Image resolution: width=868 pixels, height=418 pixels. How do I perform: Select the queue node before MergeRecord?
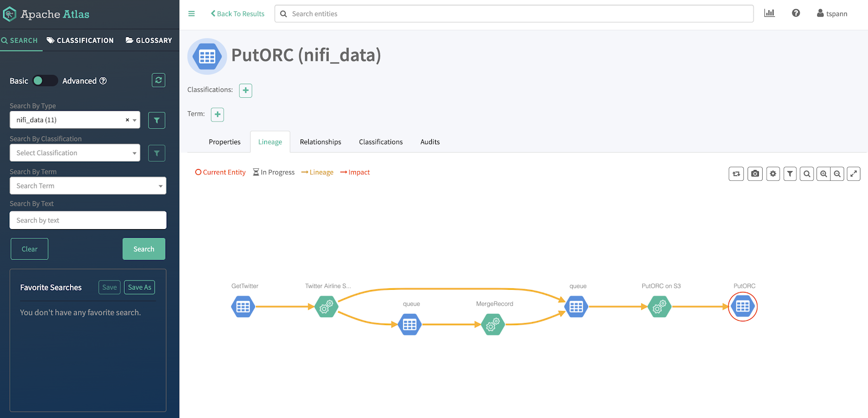(x=410, y=325)
